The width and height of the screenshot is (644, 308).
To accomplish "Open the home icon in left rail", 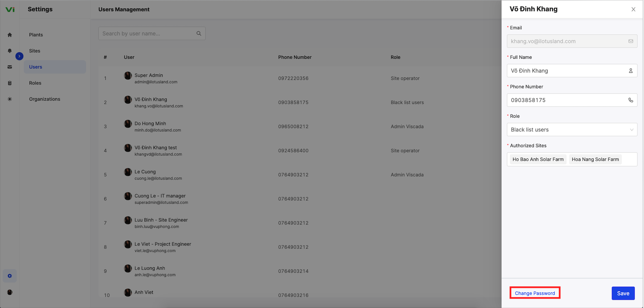I will pos(10,35).
